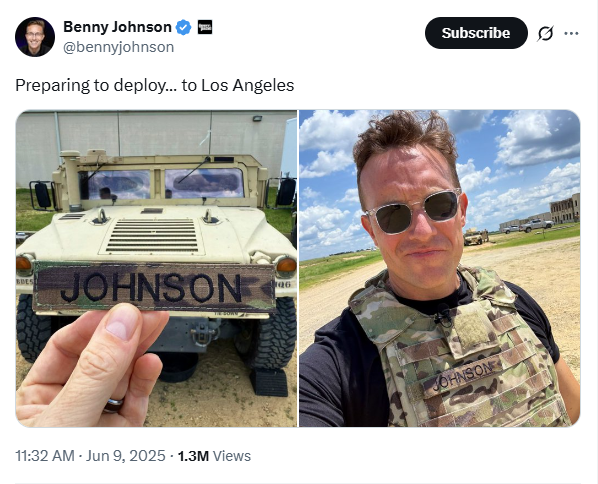Open the 1.3M Views analytics
The height and width of the screenshot is (484, 598).
tap(214, 456)
